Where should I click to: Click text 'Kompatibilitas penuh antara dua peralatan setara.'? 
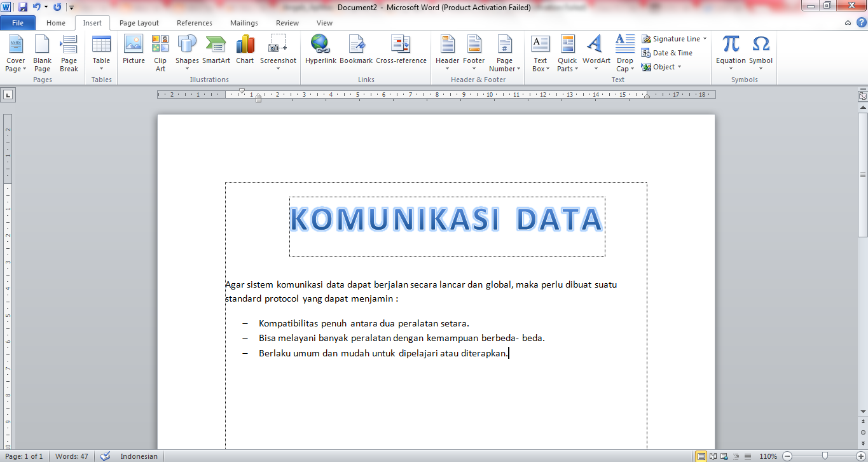364,323
